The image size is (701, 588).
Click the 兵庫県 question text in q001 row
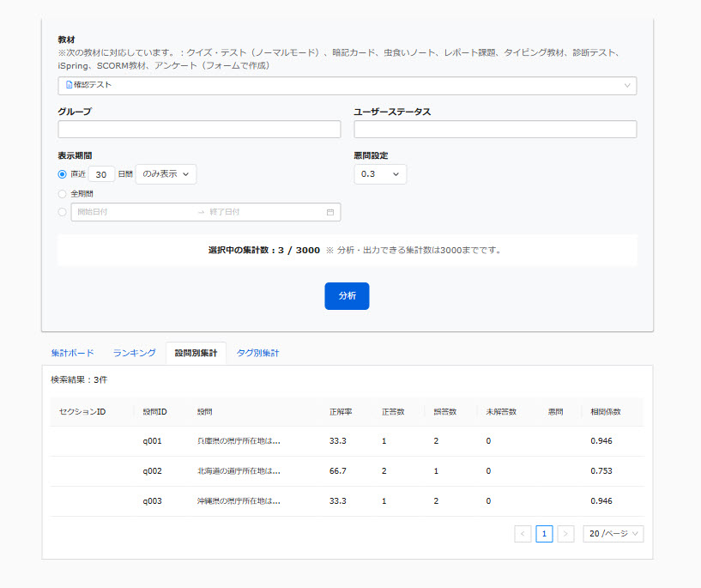tap(239, 441)
